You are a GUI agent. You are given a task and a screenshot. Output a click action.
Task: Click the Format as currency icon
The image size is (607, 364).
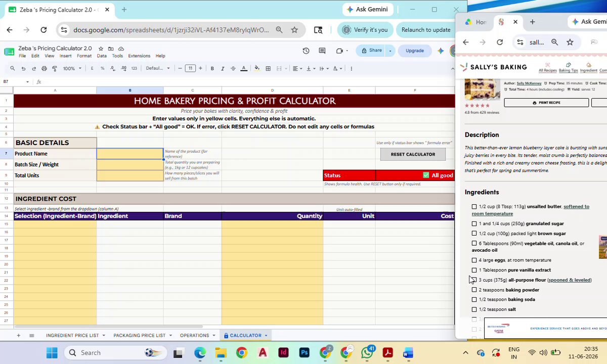pyautogui.click(x=92, y=68)
